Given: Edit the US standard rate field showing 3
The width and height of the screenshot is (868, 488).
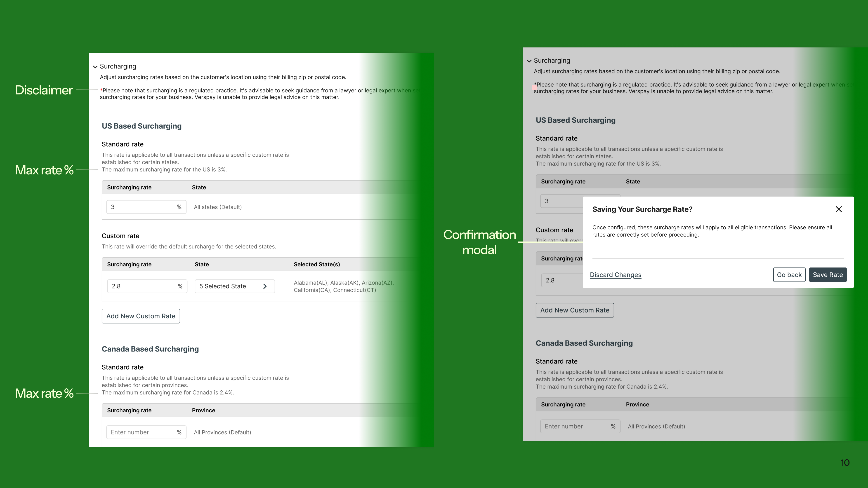Looking at the screenshot, I should click(x=142, y=207).
